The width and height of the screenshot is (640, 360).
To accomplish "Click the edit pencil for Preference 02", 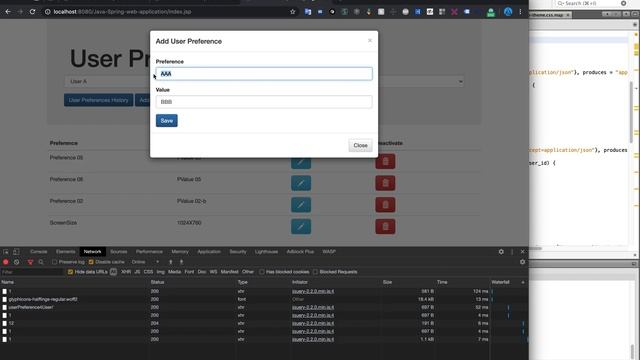I will coord(301,205).
